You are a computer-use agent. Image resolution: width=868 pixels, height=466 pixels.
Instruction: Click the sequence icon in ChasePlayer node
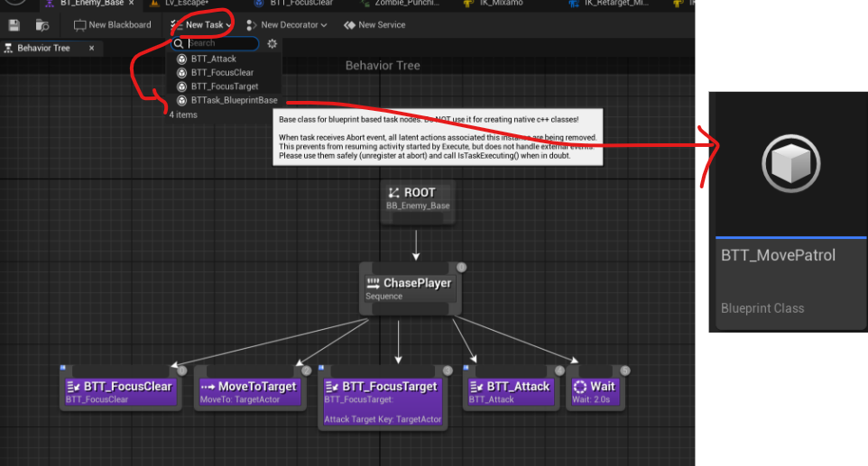(374, 283)
